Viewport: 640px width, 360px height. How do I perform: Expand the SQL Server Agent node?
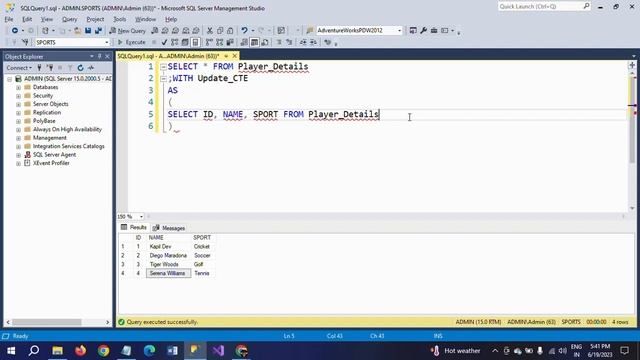pyautogui.click(x=18, y=155)
